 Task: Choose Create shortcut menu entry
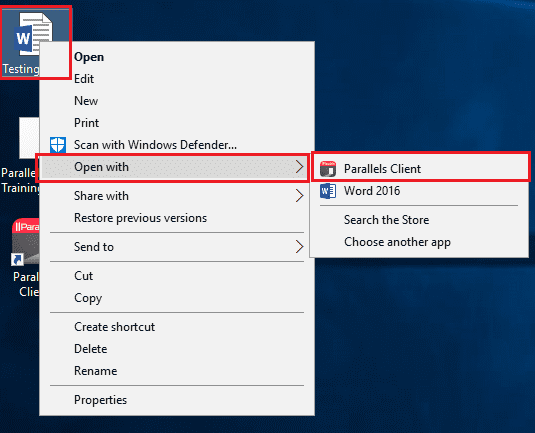click(x=115, y=327)
